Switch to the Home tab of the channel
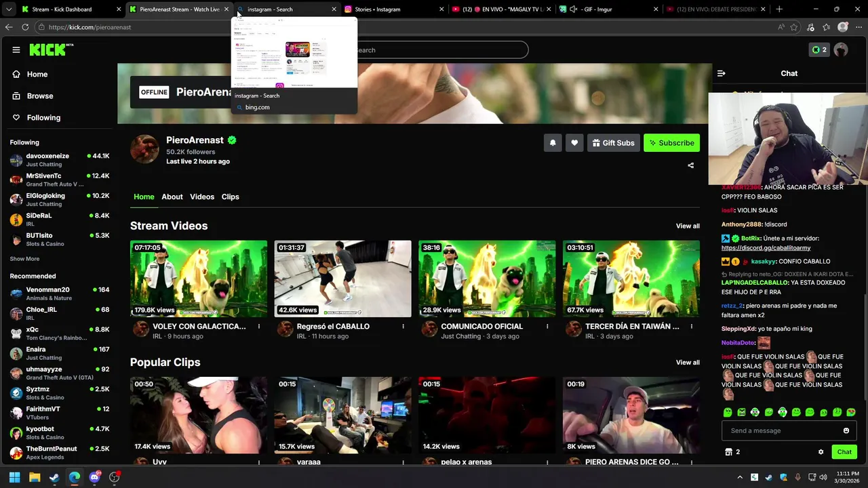Screen dimensions: 868x488 [x=144, y=197]
